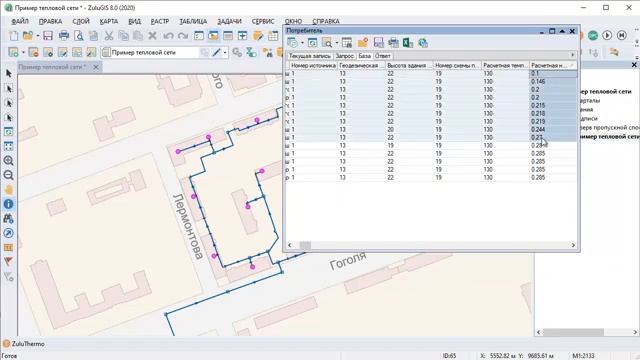Open dropdown beside first Потребитель toolbar icon
This screenshot has width=640, height=360.
coord(302,42)
